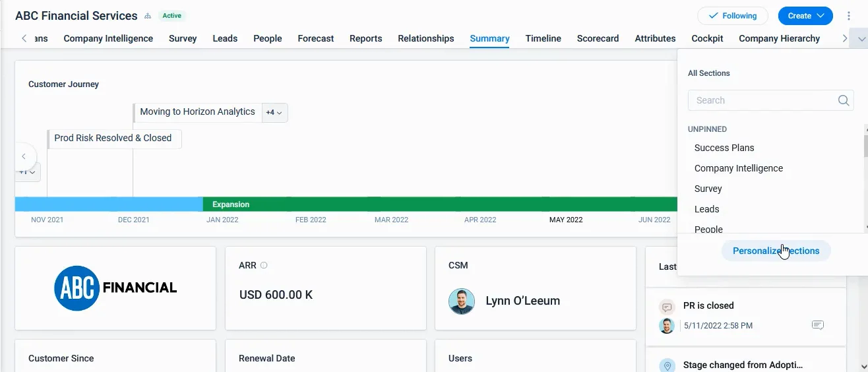Expand the +1 milestone group
The image size is (868, 372).
(27, 172)
